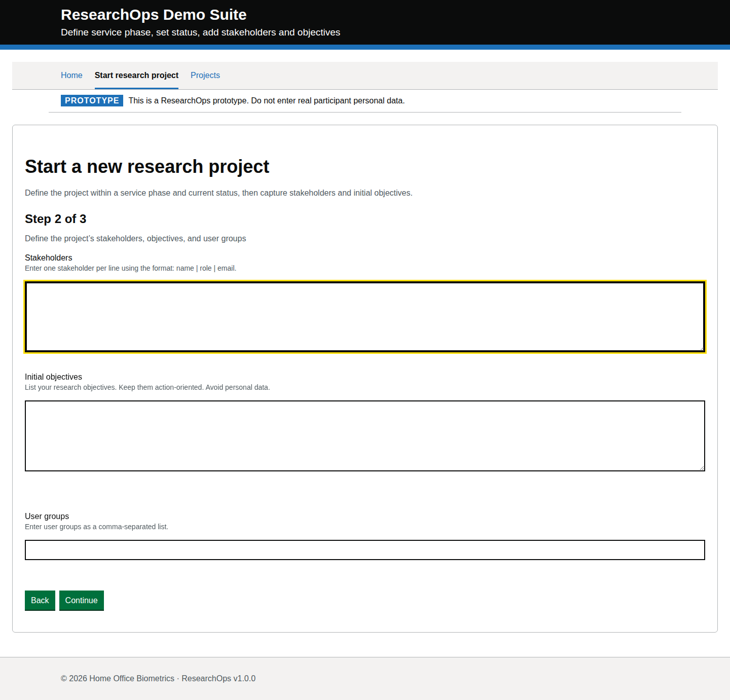This screenshot has height=700, width=730.
Task: Click the Step 2 of 3 heading
Action: pyautogui.click(x=55, y=219)
